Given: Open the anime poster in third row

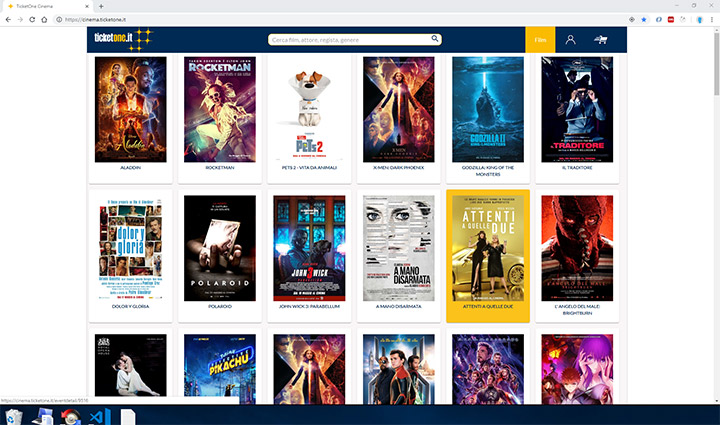Looking at the screenshot, I should (x=577, y=369).
